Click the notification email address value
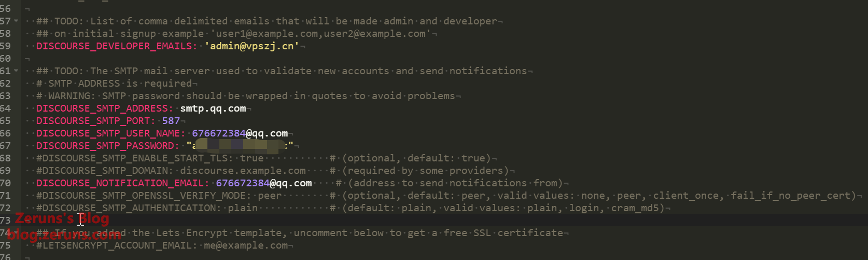 (264, 183)
